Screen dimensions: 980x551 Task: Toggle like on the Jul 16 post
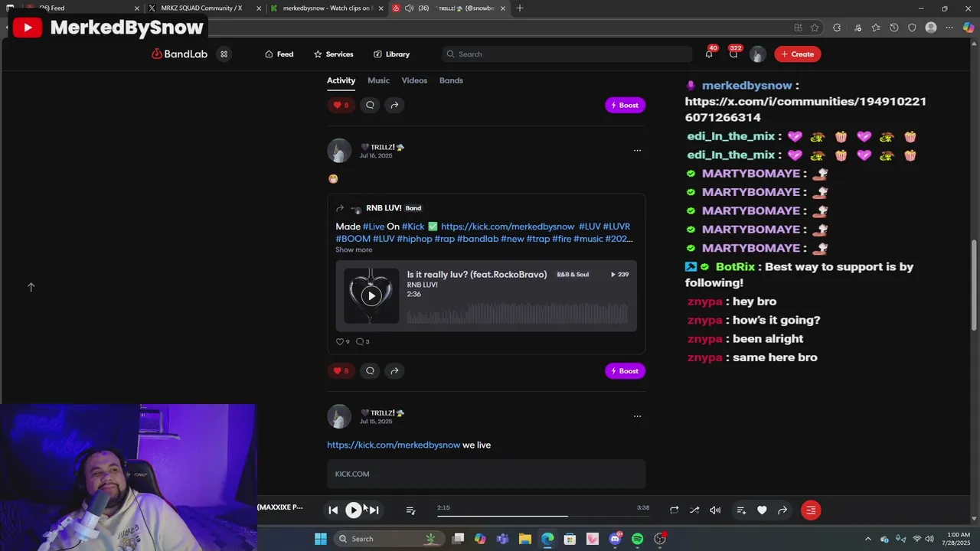(341, 371)
